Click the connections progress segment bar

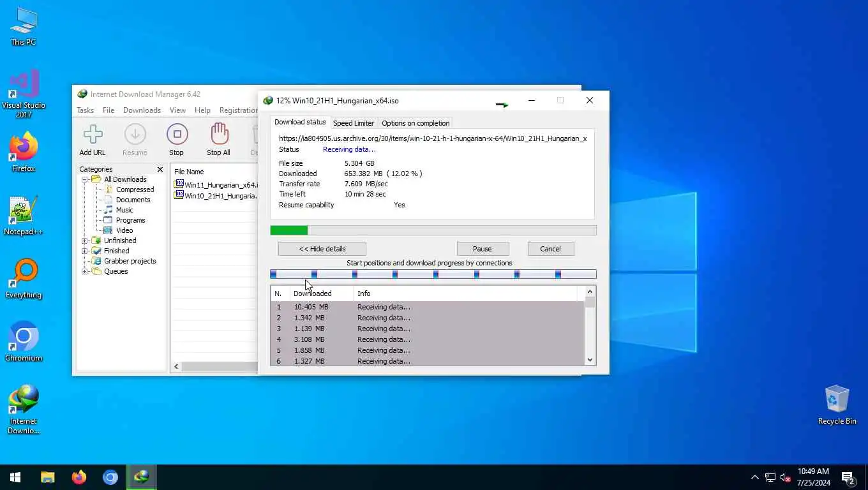(x=433, y=274)
